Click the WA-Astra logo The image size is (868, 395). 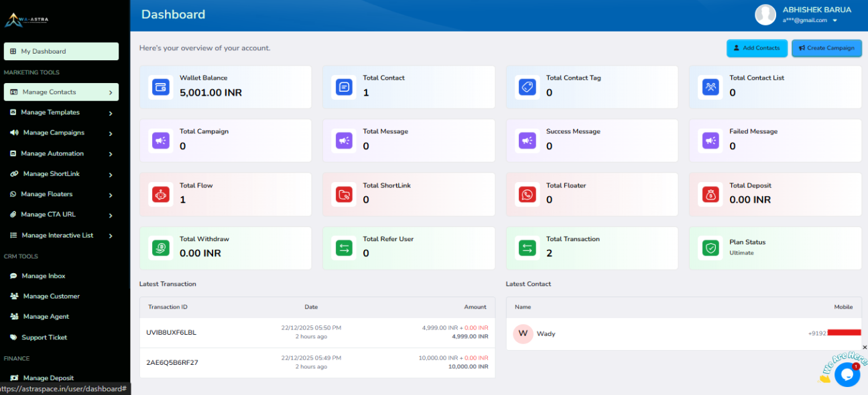[x=27, y=19]
